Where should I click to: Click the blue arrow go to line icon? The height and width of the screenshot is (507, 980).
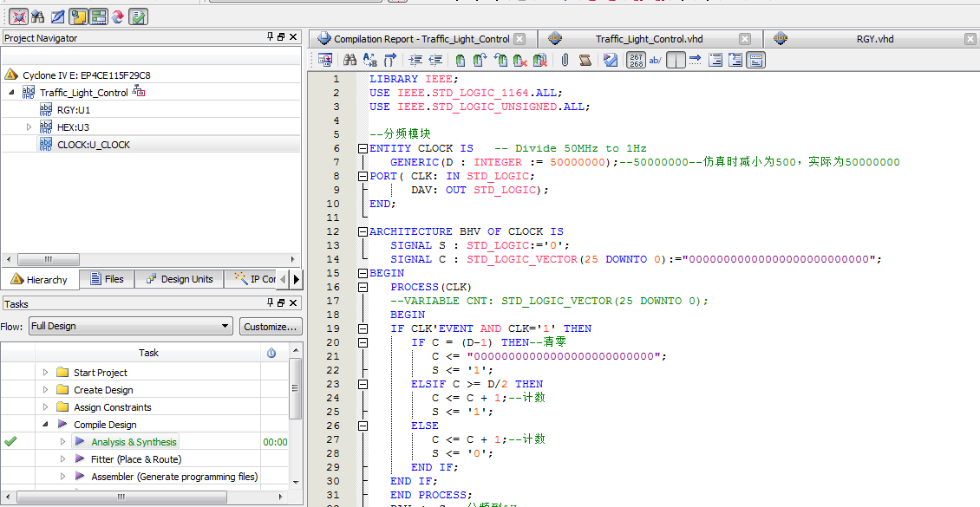695,60
